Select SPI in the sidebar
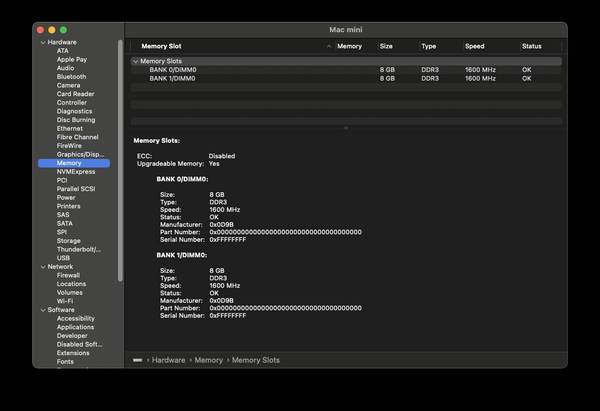600x411 pixels. click(62, 232)
